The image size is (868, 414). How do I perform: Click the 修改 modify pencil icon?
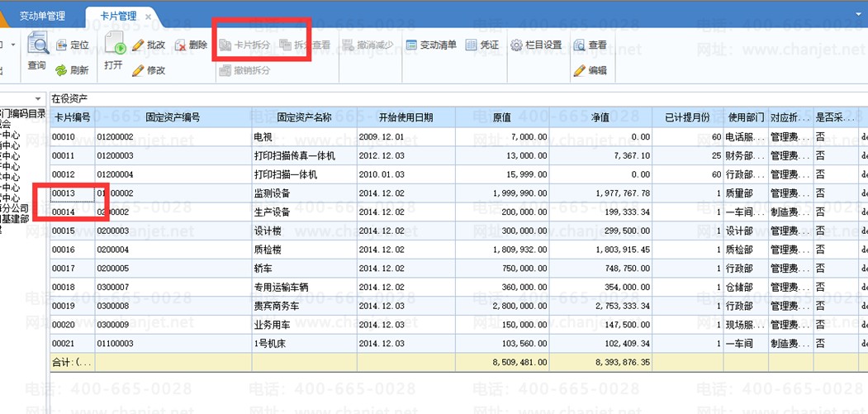pyautogui.click(x=138, y=70)
